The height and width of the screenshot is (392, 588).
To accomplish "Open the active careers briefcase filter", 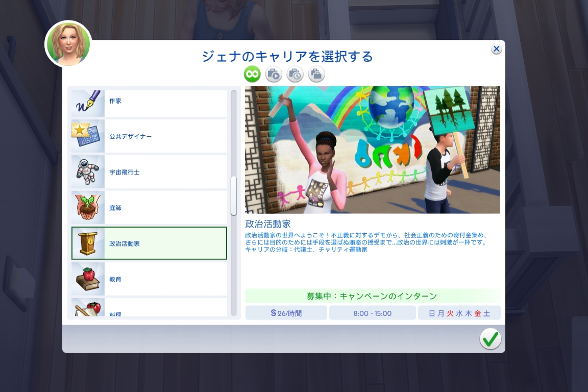I will (273, 73).
